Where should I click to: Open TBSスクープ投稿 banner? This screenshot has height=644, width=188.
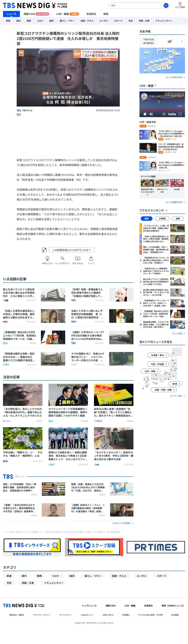(x=94, y=547)
